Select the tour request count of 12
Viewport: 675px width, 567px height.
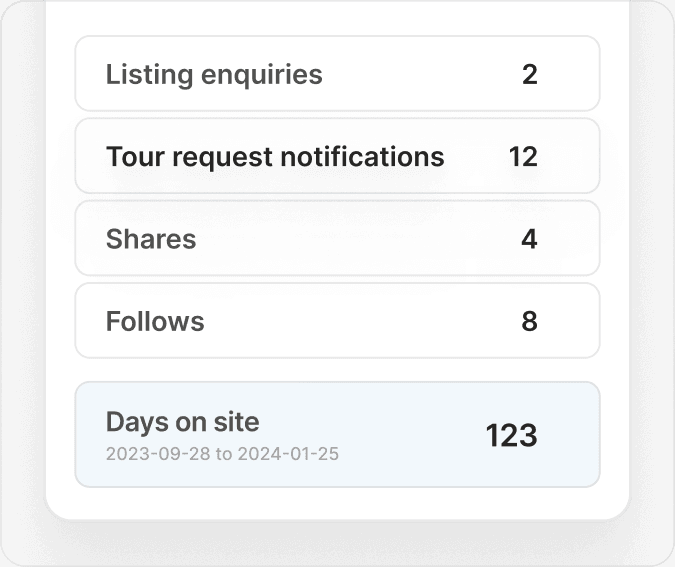(523, 157)
